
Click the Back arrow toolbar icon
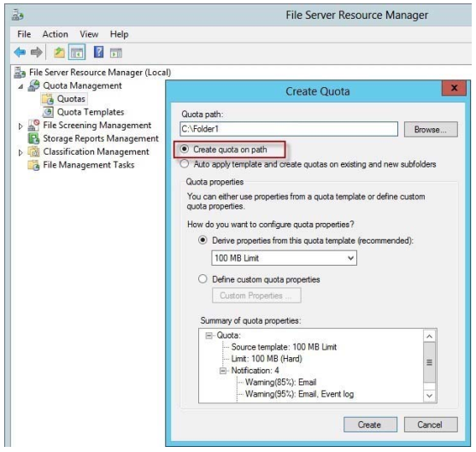[20, 52]
